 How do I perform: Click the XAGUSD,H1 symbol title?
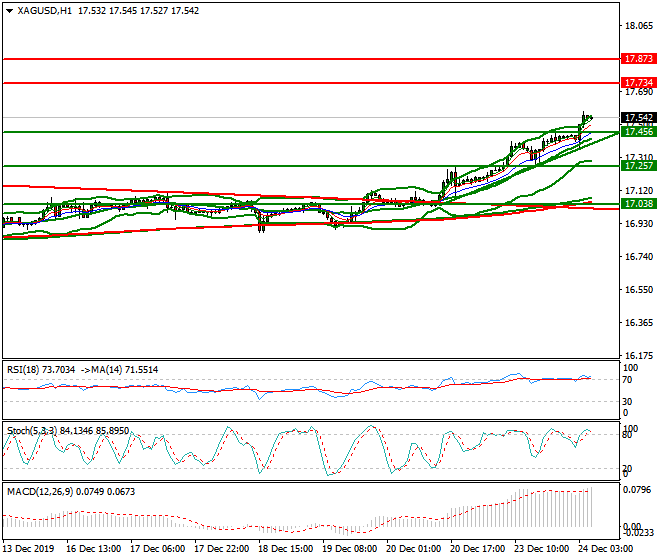(x=45, y=11)
